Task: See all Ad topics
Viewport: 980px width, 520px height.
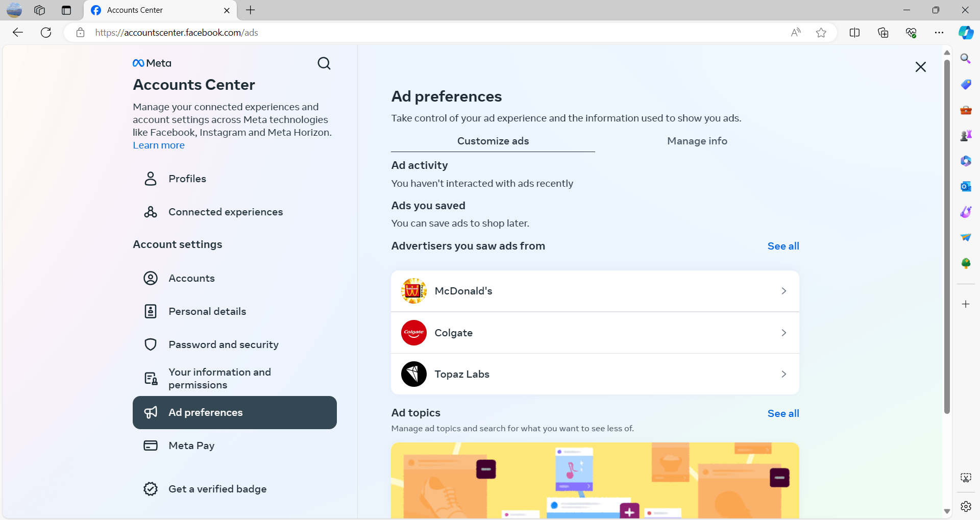Action: coord(783,413)
